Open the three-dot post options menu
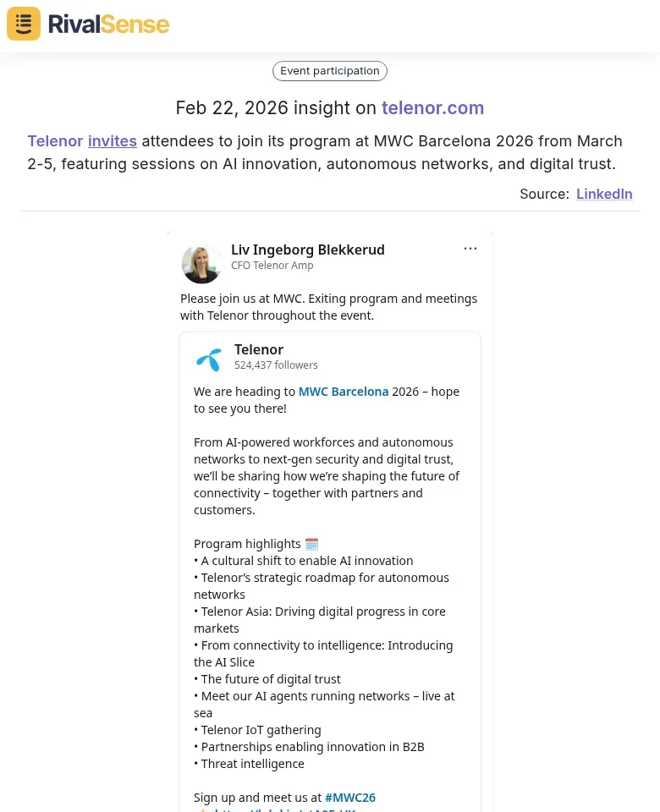 pos(470,249)
